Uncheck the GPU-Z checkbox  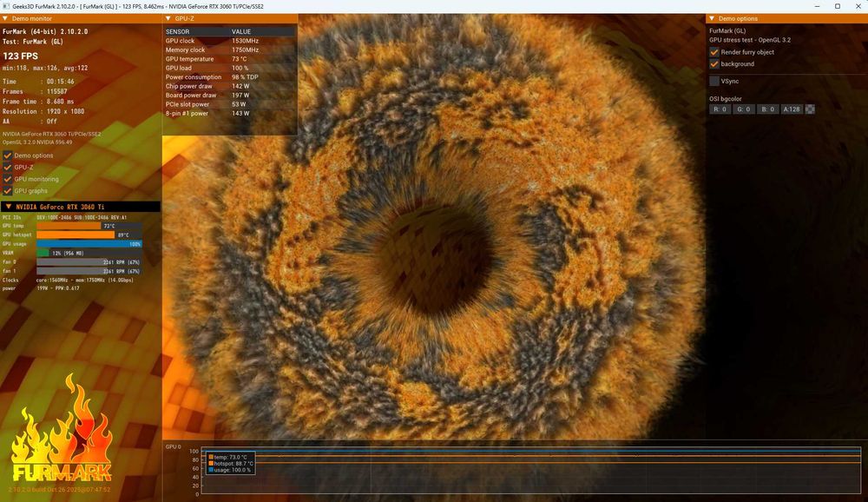8,168
